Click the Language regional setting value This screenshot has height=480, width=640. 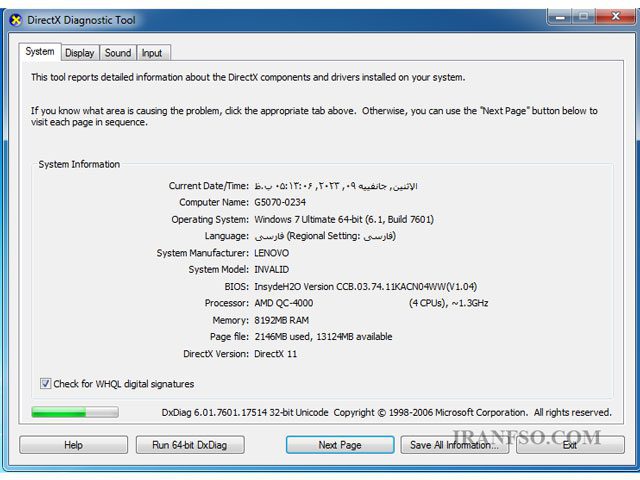325,236
